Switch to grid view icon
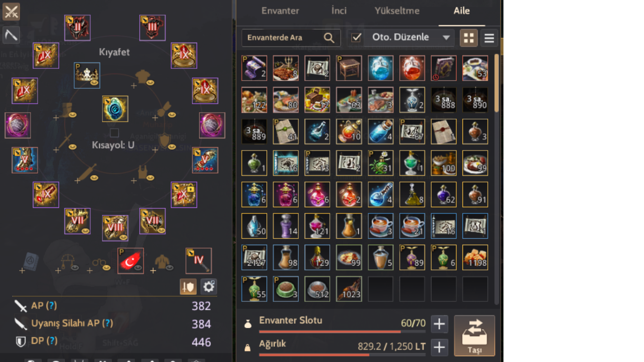 click(x=469, y=38)
